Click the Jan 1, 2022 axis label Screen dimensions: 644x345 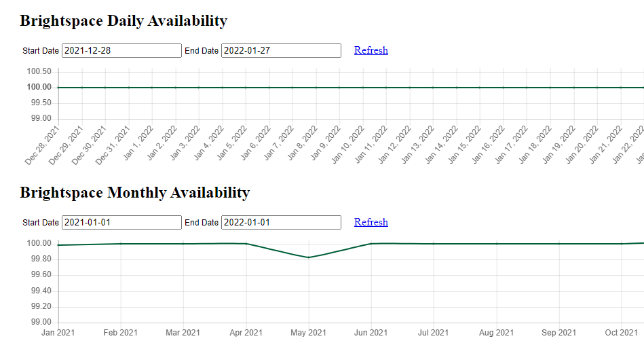(138, 142)
